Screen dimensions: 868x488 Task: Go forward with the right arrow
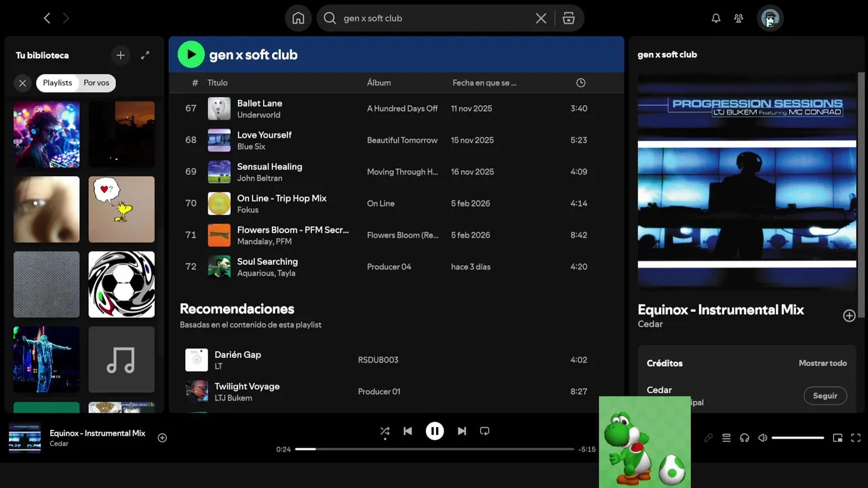(66, 18)
